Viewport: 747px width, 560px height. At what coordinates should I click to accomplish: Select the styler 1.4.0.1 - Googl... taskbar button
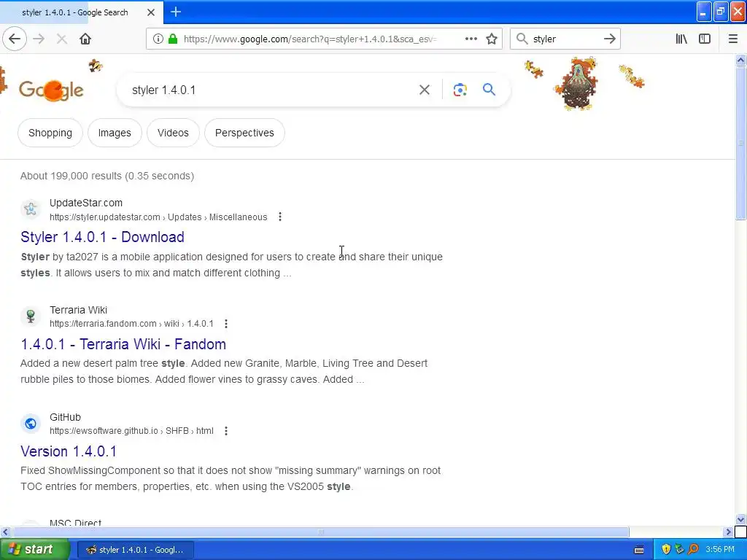click(x=135, y=550)
